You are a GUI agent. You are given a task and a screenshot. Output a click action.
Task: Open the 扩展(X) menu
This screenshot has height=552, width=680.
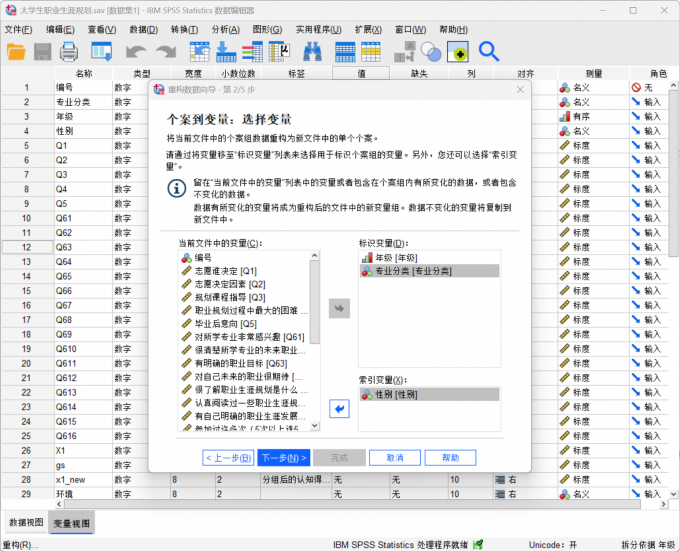pos(368,29)
